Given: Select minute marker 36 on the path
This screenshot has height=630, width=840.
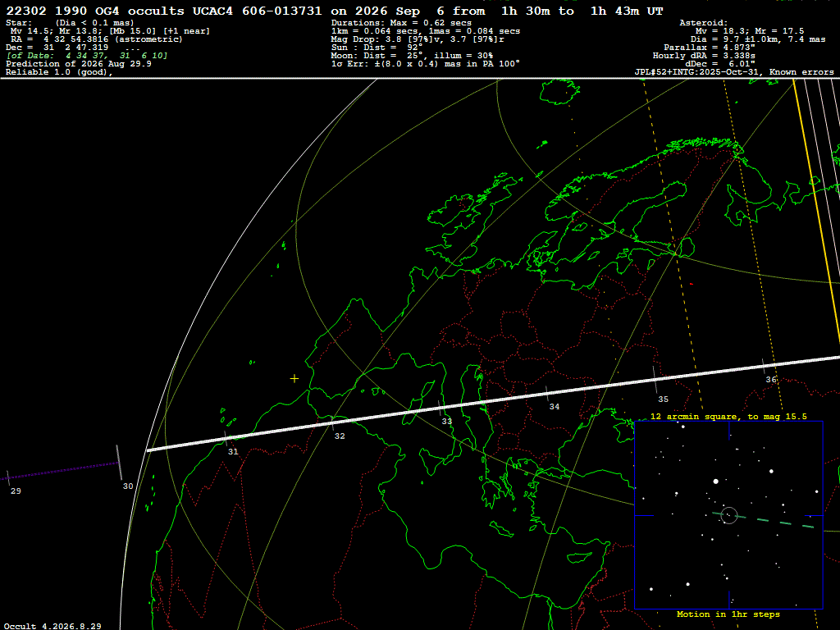Looking at the screenshot, I should [771, 379].
